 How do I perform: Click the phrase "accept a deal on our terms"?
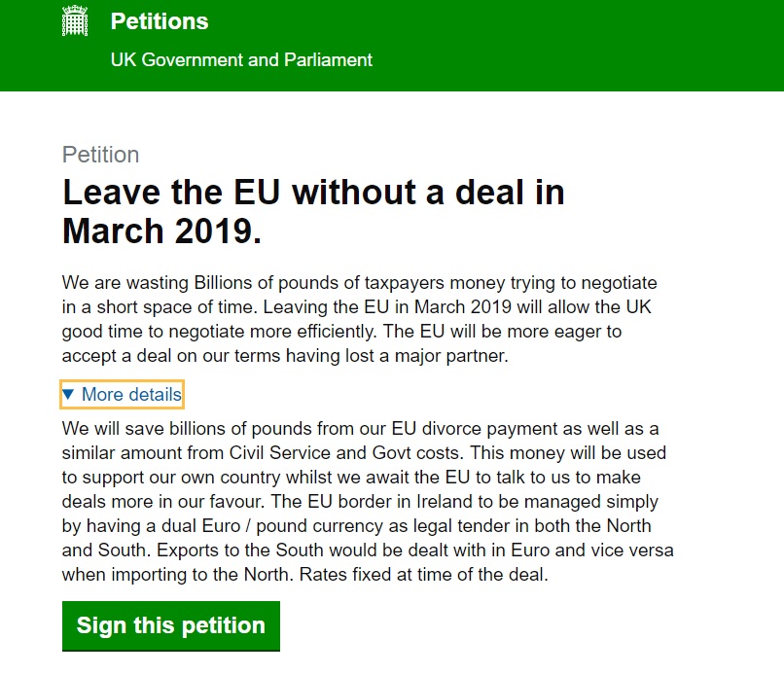pyautogui.click(x=162, y=356)
